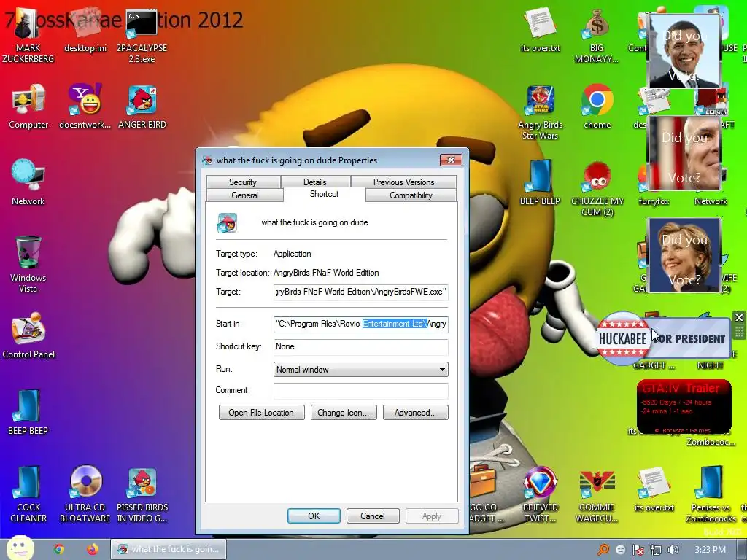Open the Start orb smiley button
Viewport: 747px width, 560px height.
[20, 547]
